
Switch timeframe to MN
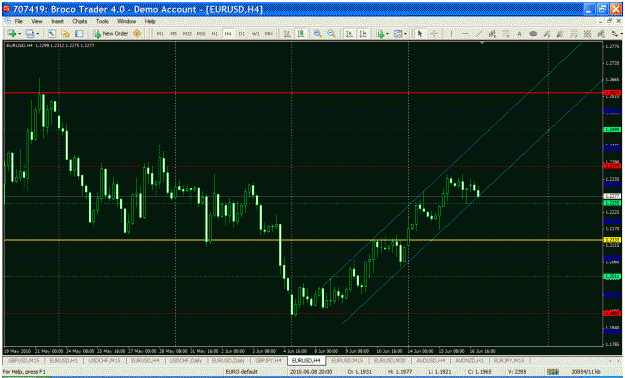(x=269, y=34)
